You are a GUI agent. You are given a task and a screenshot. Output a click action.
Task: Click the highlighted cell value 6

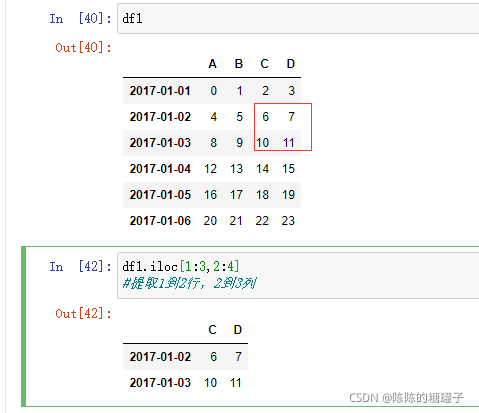tap(265, 117)
